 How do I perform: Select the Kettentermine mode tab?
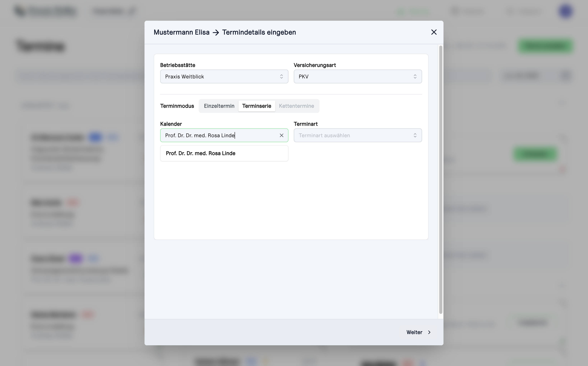coord(296,106)
